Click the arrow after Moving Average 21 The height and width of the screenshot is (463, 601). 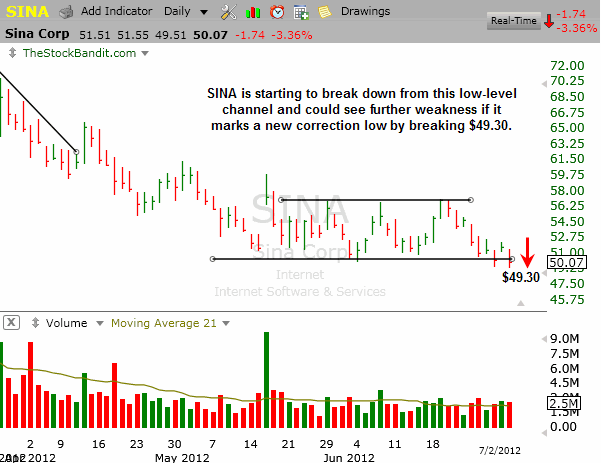click(x=226, y=323)
